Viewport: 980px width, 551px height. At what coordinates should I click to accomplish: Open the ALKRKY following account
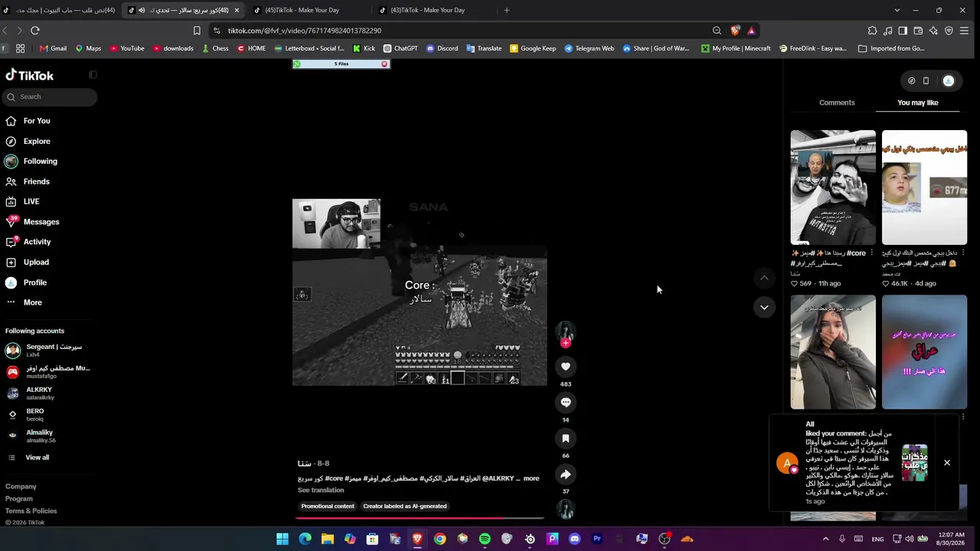coord(48,393)
